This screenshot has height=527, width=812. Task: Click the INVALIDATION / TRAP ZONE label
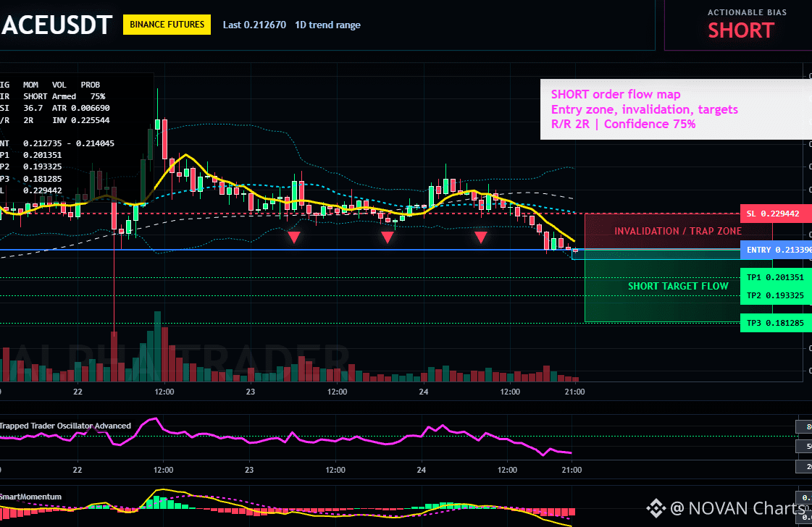tap(678, 231)
